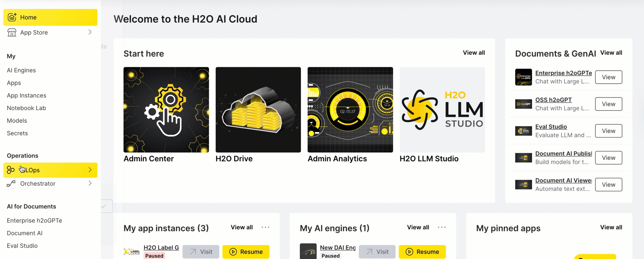Open the Apps sidebar entry
This screenshot has width=644, height=259.
tap(14, 83)
